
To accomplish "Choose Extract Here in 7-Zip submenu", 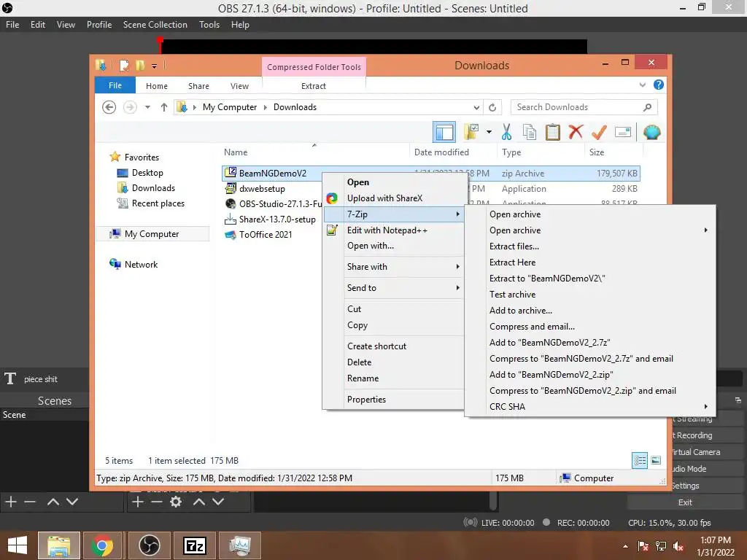I will [590, 262].
